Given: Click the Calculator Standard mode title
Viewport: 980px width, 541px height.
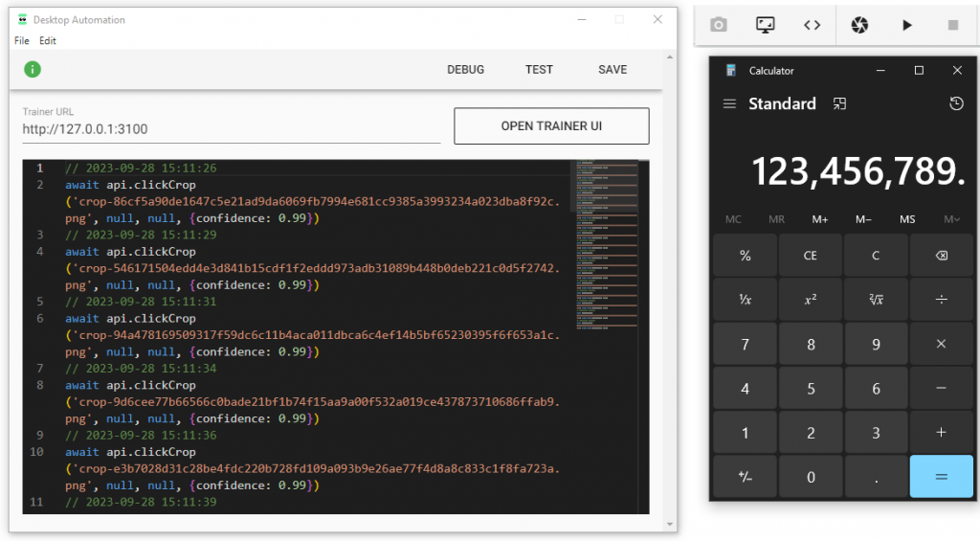Looking at the screenshot, I should pos(782,103).
